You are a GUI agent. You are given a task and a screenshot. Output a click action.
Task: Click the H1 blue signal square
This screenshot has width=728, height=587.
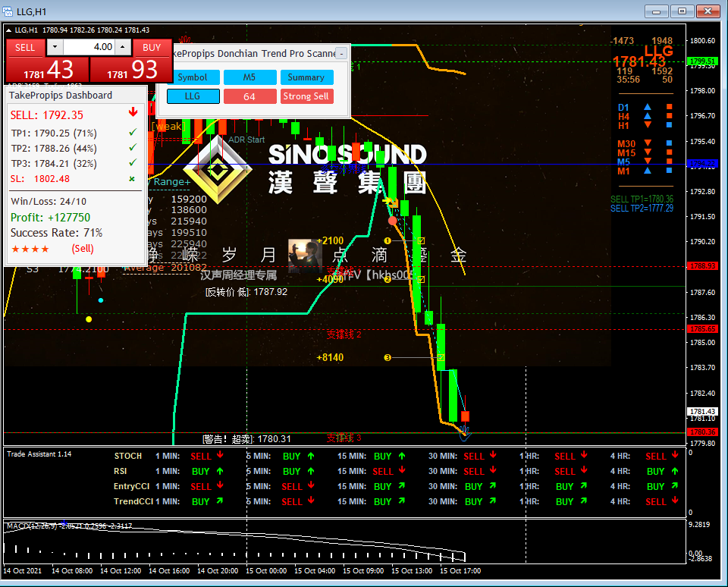click(x=670, y=125)
